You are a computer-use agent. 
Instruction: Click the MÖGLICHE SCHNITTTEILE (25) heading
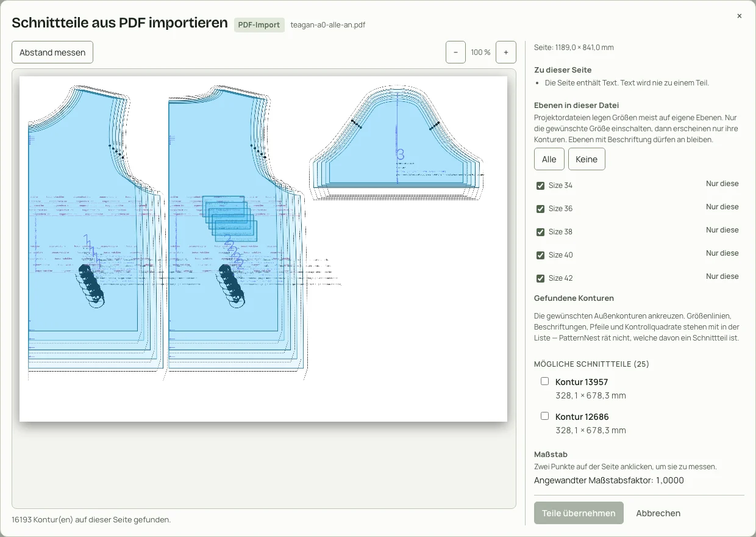click(591, 364)
